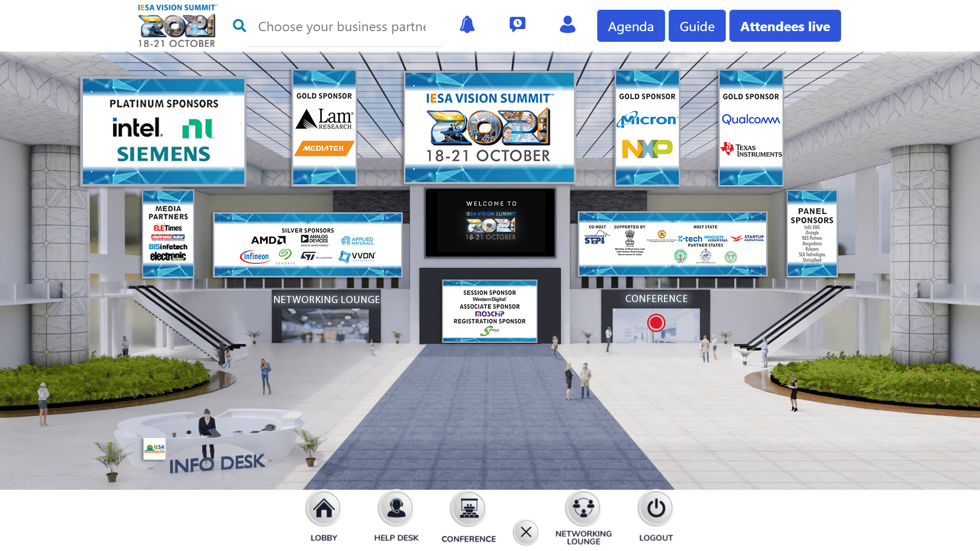
Task: Open the chat history clock icon
Action: tap(517, 24)
